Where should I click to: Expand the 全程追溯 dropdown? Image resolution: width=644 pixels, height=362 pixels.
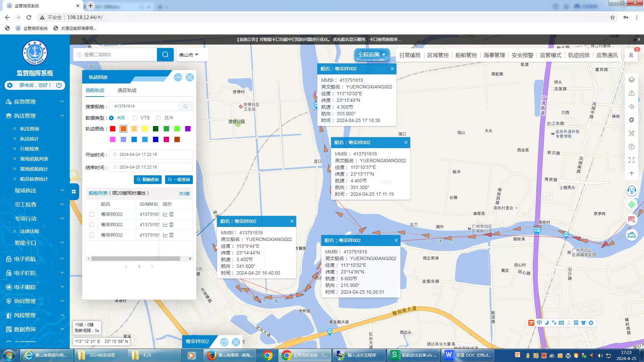point(372,55)
